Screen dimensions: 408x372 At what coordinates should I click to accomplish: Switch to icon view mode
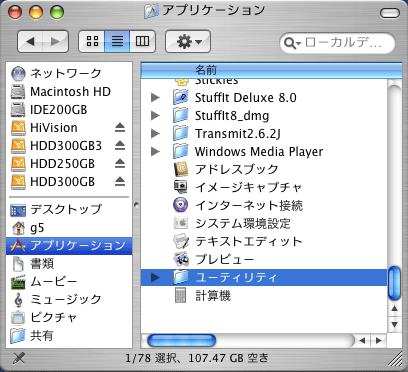tap(92, 42)
